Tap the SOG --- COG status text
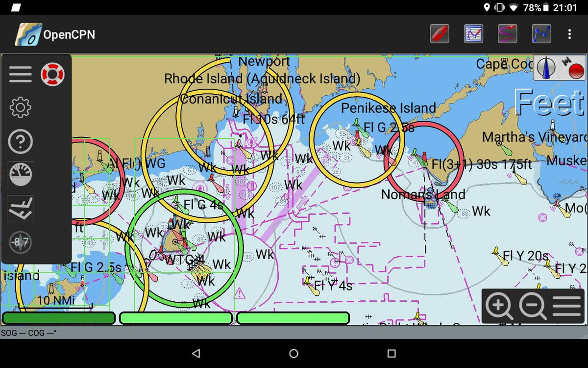This screenshot has height=368, width=588. (28, 333)
